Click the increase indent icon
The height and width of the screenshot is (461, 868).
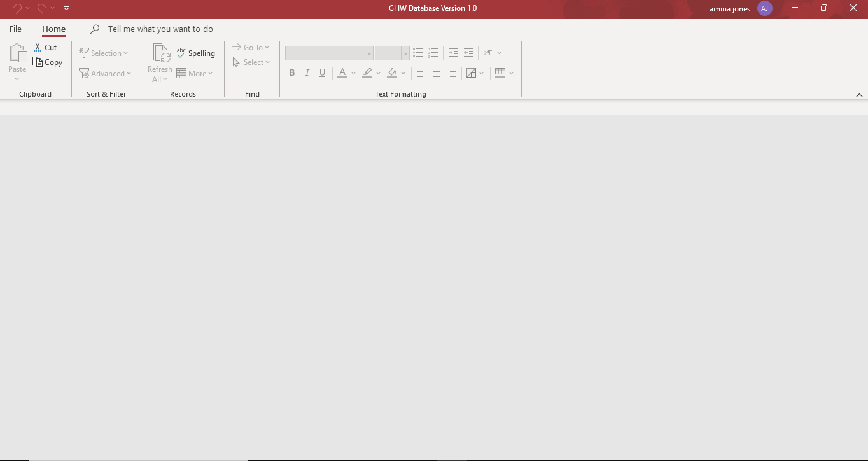coord(468,53)
